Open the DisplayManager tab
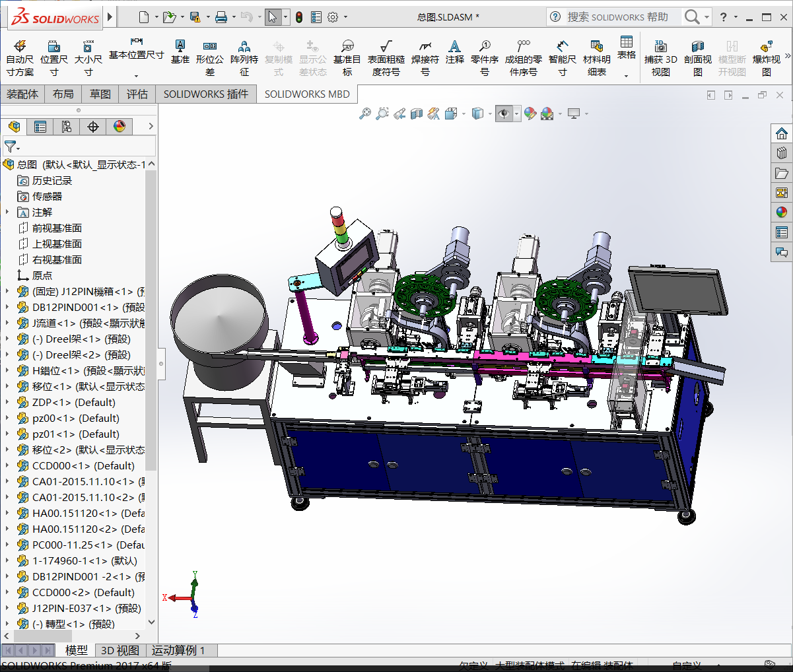793x672 pixels. pyautogui.click(x=120, y=126)
